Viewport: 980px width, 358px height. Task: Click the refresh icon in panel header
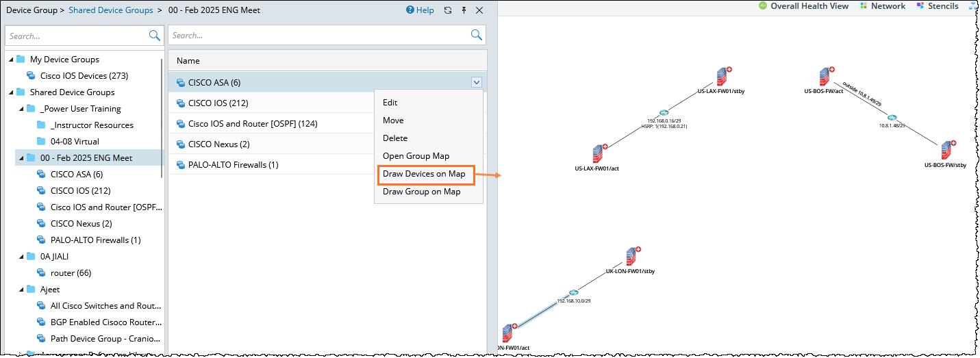(x=448, y=10)
